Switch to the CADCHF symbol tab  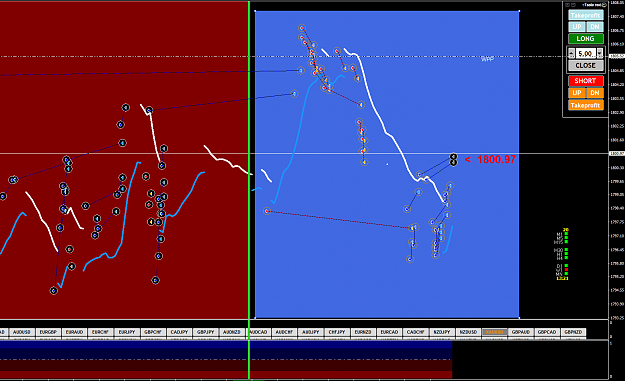pyautogui.click(x=416, y=332)
